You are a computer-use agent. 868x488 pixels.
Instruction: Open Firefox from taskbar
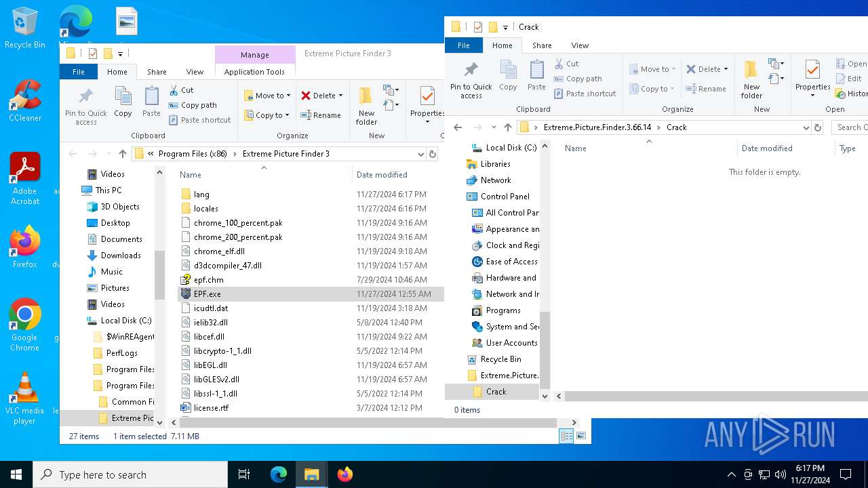pyautogui.click(x=345, y=474)
